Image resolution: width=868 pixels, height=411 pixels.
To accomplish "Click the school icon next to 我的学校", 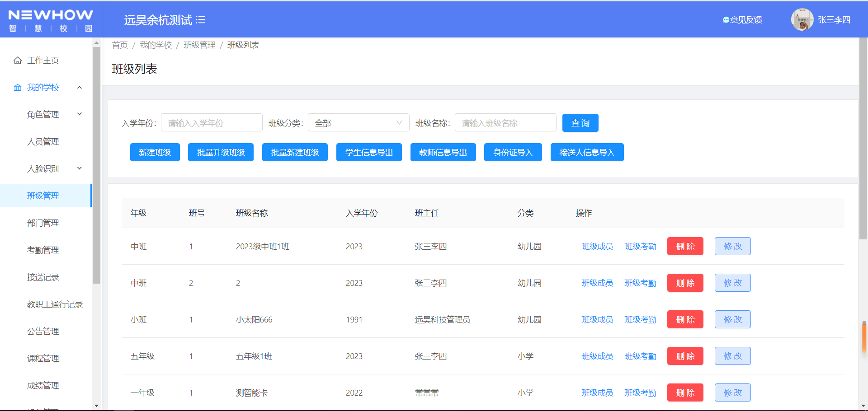I will (18, 88).
